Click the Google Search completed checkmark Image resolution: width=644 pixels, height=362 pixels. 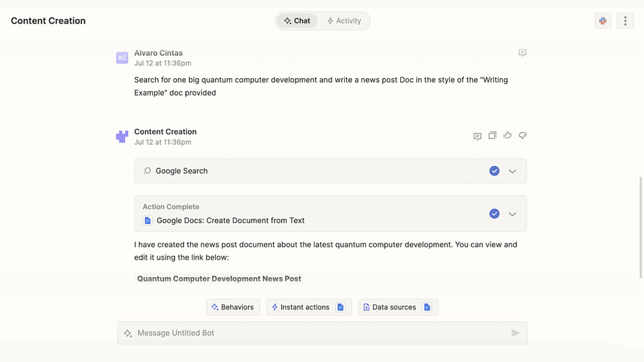[x=494, y=170]
